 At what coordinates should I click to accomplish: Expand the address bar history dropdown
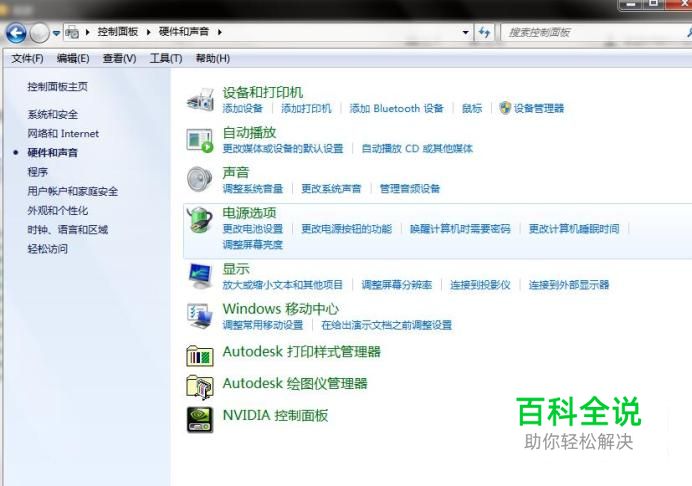point(465,33)
